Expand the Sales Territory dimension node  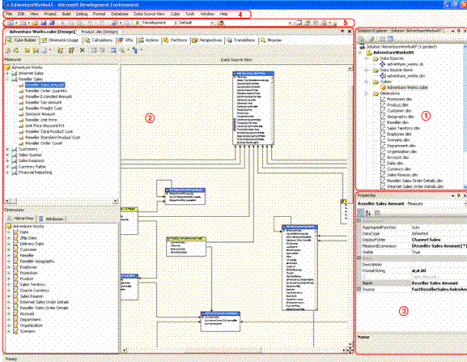pyautogui.click(x=9, y=285)
